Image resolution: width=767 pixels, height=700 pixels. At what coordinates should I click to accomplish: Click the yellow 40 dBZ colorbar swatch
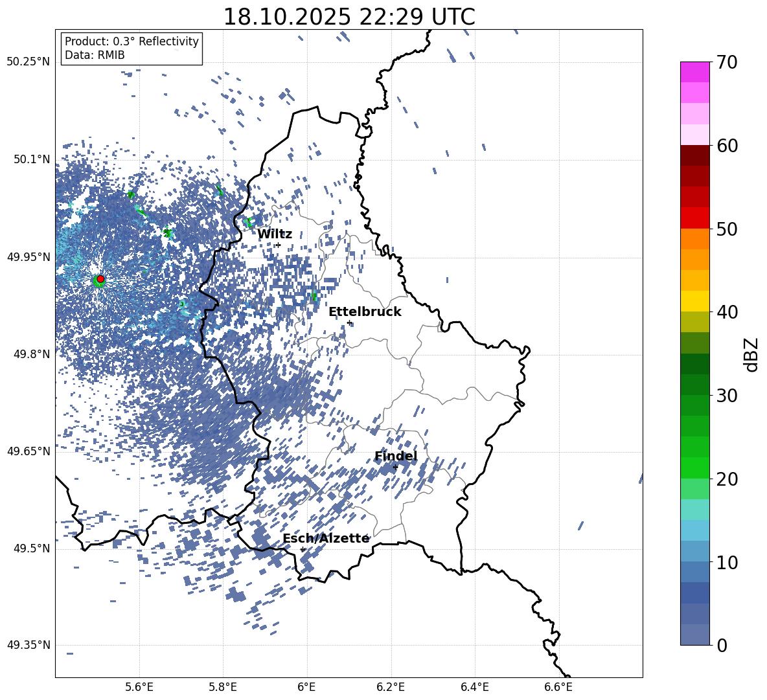tap(694, 301)
